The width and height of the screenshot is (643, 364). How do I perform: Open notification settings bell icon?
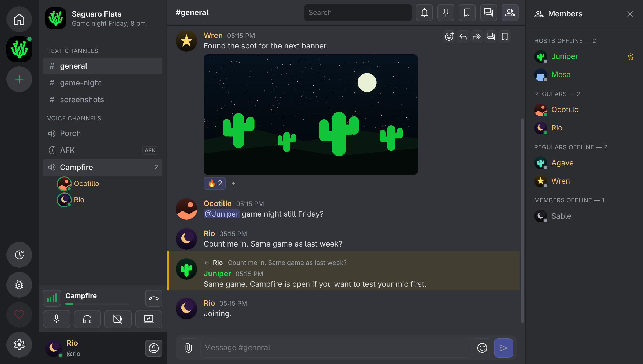click(x=424, y=13)
